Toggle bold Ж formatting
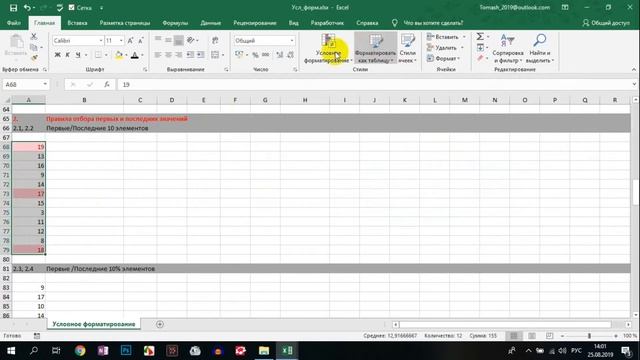The image size is (640, 360). point(58,55)
